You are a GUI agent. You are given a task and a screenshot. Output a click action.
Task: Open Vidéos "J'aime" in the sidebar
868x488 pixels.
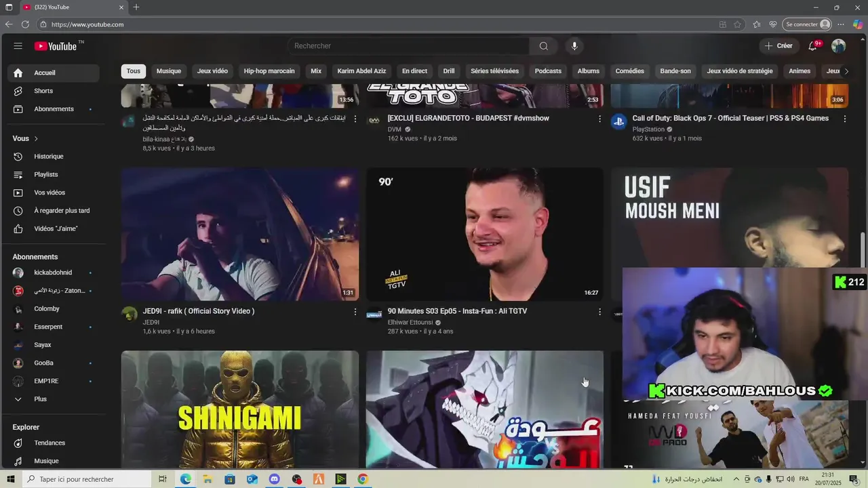pyautogui.click(x=54, y=229)
